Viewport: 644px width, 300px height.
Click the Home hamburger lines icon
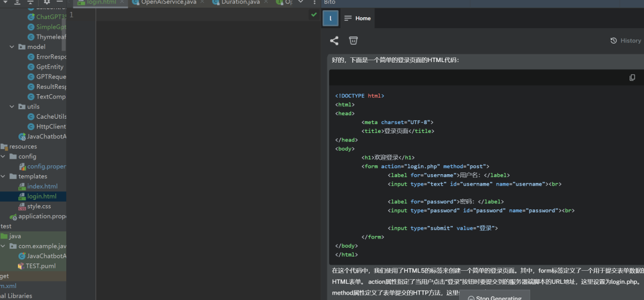point(348,18)
